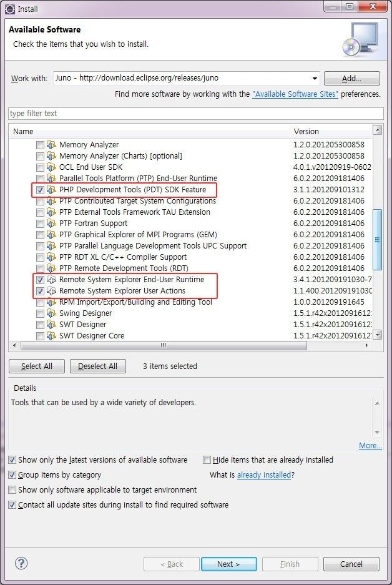
Task: Click the software list scroll down arrow
Action: (378, 335)
